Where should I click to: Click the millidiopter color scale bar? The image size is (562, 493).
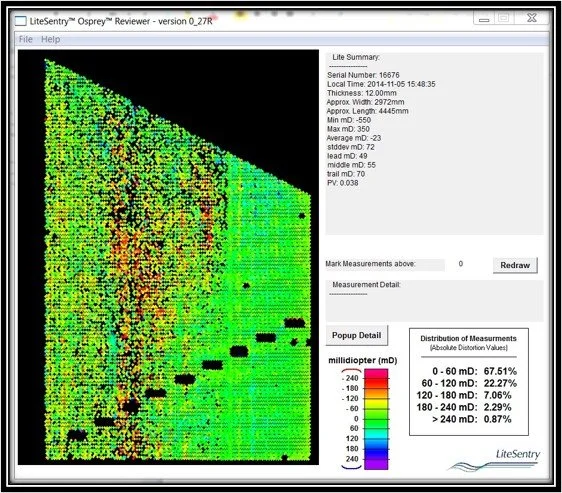coord(376,419)
